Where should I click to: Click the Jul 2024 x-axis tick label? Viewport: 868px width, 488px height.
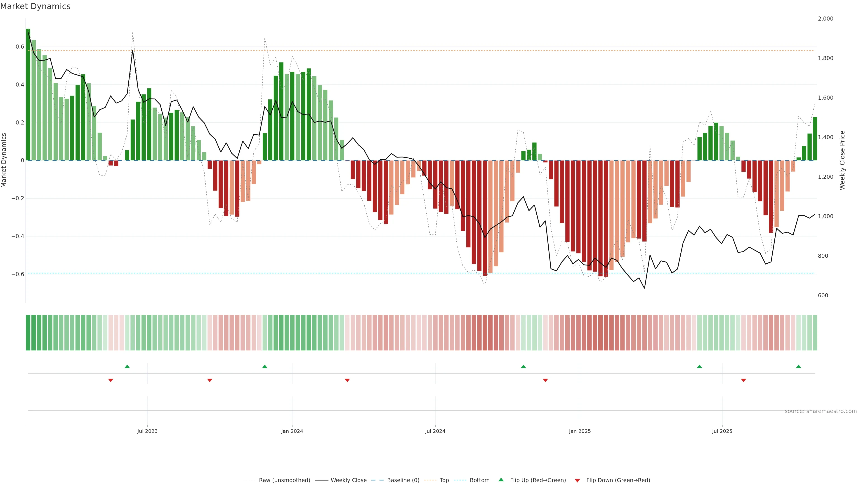coord(435,431)
